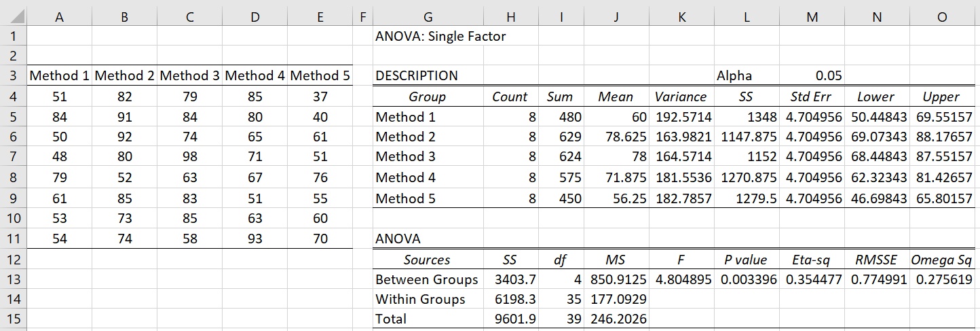The image size is (980, 331).
Task: Select the Variance column heading cell
Action: coord(681,97)
